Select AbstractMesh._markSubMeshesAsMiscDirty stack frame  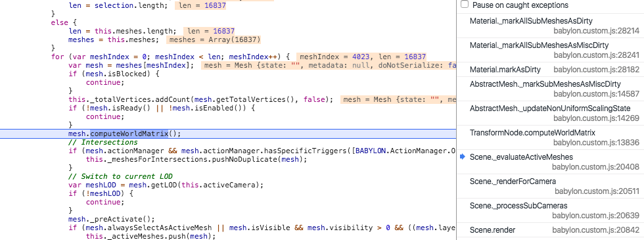(x=551, y=89)
